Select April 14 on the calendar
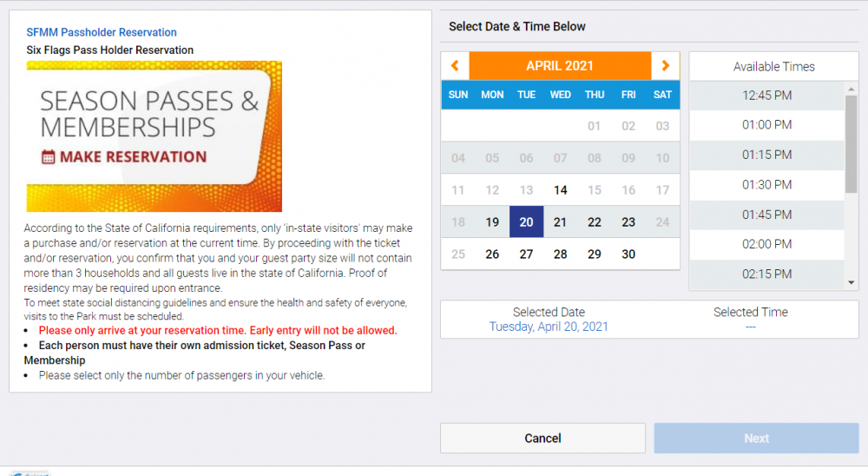Screen dimensions: 868x476 (561, 190)
